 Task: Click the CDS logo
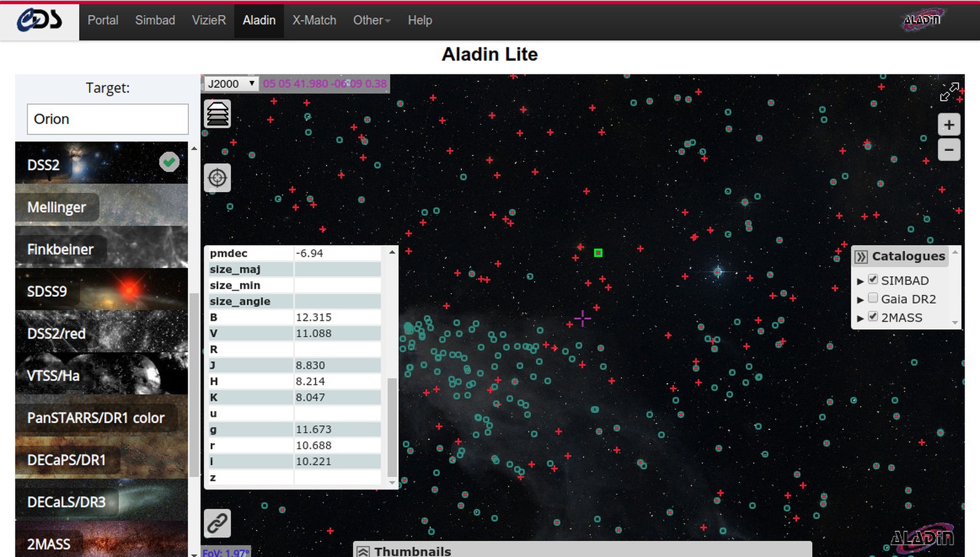pyautogui.click(x=39, y=21)
